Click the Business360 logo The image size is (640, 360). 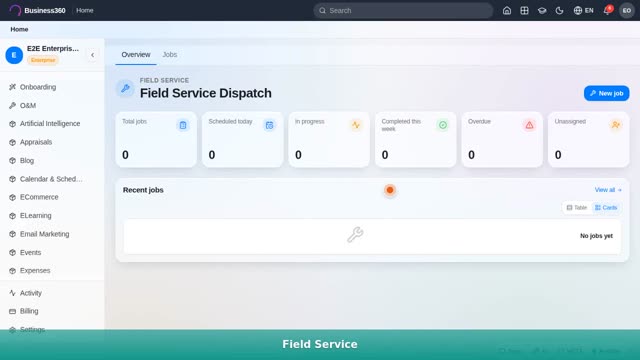click(37, 10)
